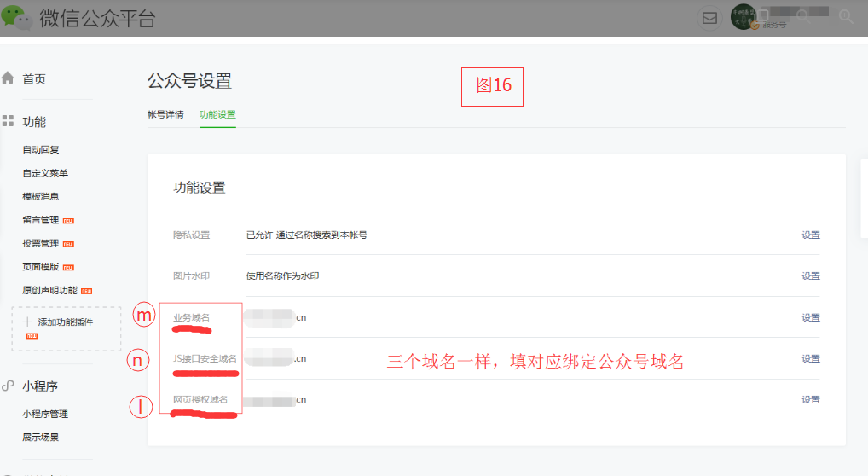
Task: Click the WeChat logo icon
Action: point(16,18)
